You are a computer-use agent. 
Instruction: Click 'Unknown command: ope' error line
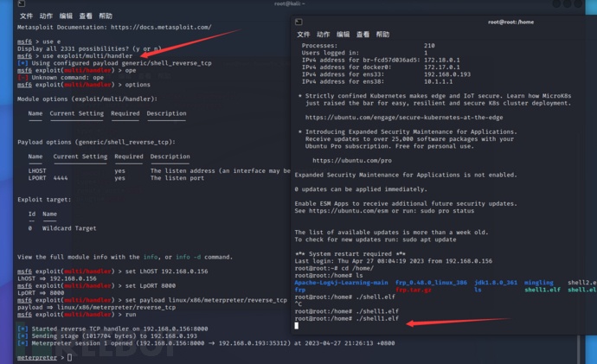coord(61,78)
